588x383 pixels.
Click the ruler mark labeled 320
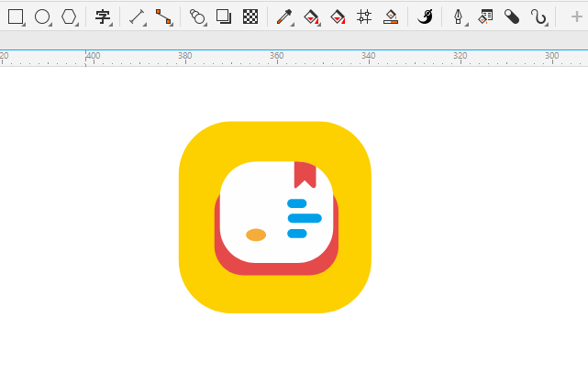pos(460,56)
